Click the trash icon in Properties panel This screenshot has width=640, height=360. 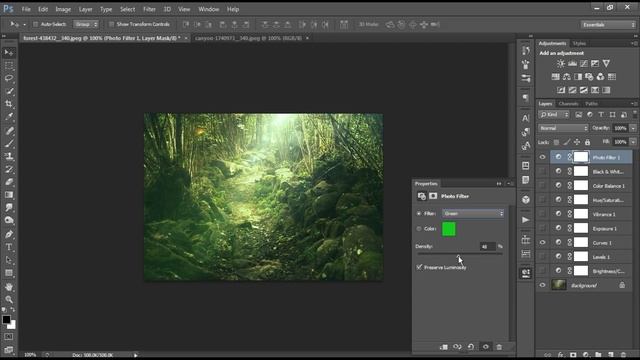point(499,347)
